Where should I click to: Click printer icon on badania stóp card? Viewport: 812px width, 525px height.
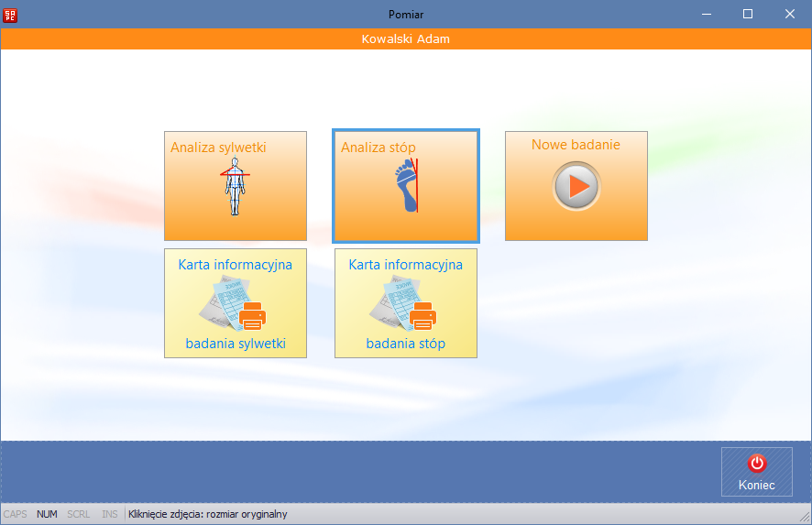[x=422, y=317]
